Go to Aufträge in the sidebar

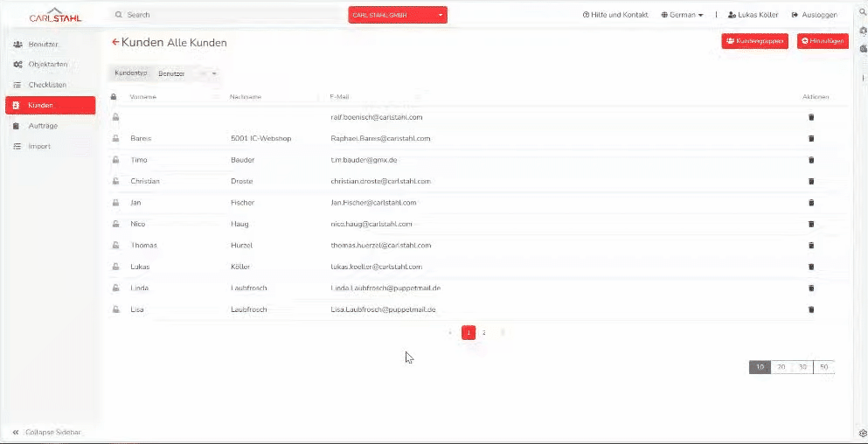pos(43,126)
